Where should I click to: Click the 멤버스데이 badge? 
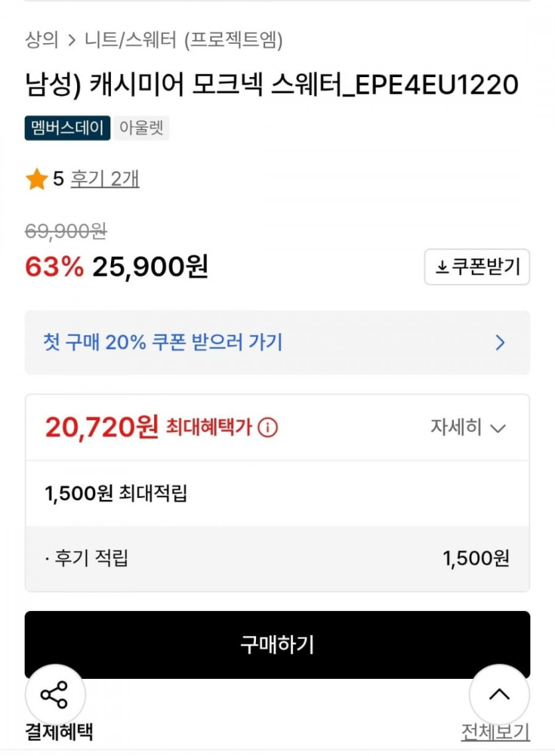[x=68, y=128]
